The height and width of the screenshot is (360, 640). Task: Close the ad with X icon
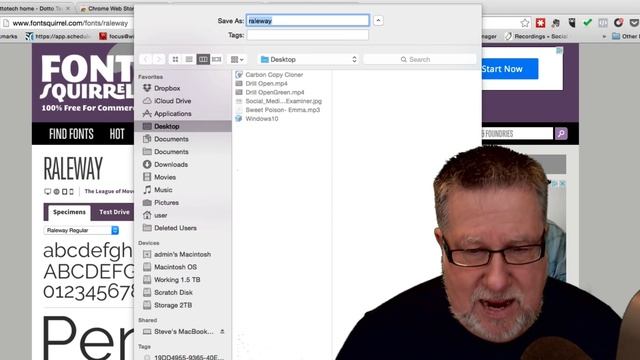click(562, 184)
